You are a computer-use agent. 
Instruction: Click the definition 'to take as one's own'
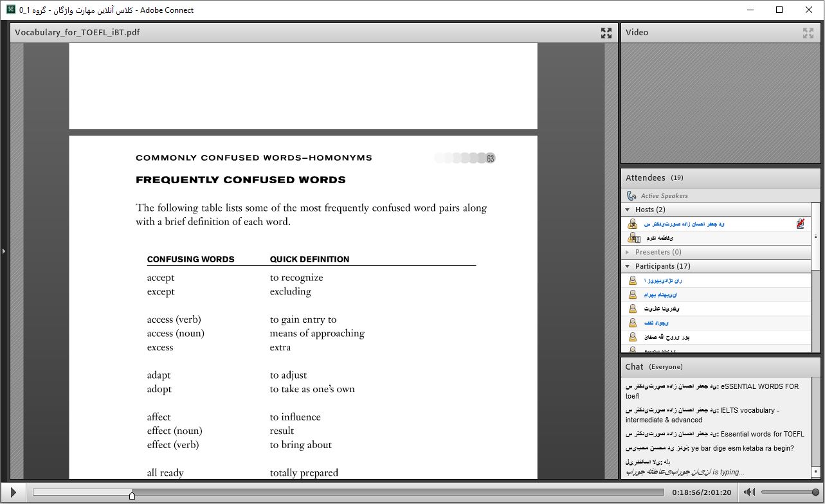313,389
